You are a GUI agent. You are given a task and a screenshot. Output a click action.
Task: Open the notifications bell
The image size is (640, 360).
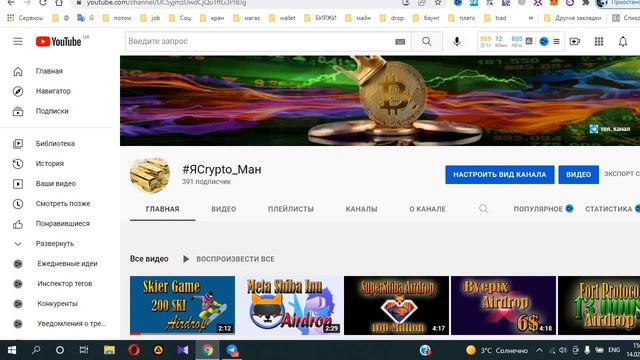click(x=622, y=41)
